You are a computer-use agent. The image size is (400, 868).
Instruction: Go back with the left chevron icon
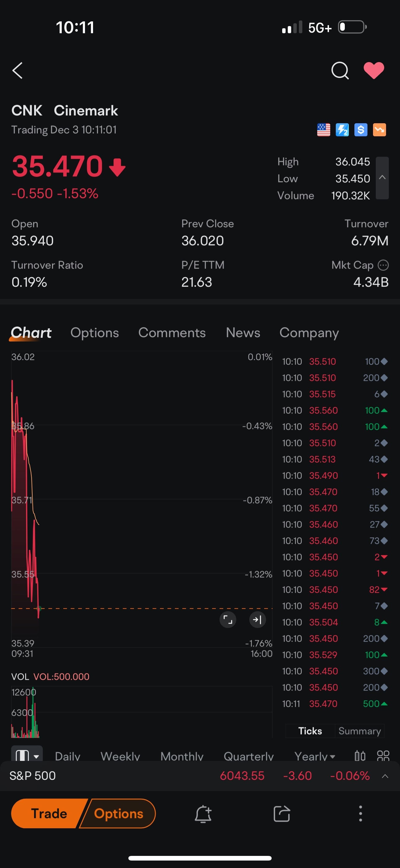[17, 70]
